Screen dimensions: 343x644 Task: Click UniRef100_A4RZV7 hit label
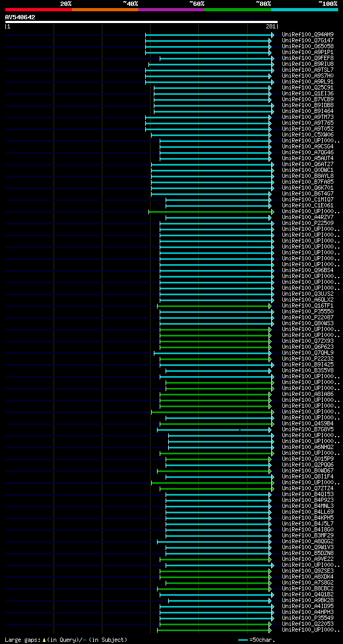pos(308,217)
